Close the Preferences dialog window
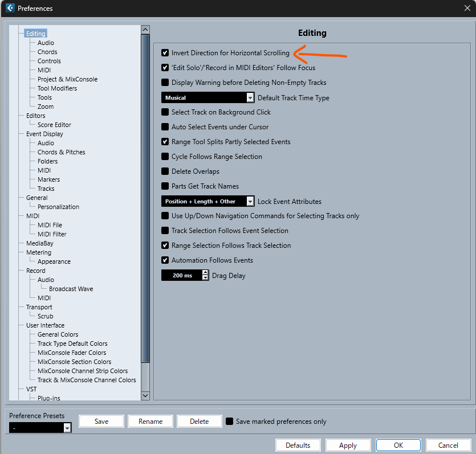Viewport: 476px width, 454px height. click(x=467, y=9)
